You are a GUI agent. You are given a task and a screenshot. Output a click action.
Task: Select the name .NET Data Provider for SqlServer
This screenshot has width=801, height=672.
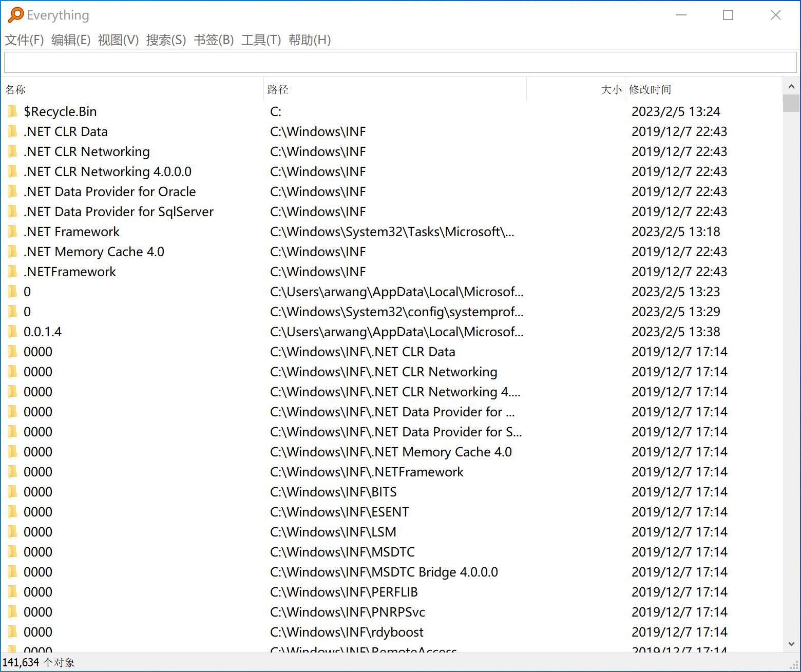[119, 212]
